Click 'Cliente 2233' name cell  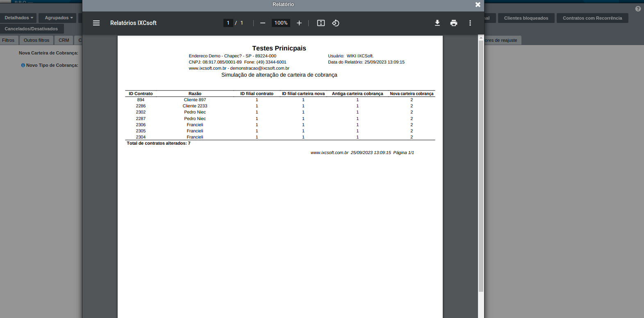[195, 106]
